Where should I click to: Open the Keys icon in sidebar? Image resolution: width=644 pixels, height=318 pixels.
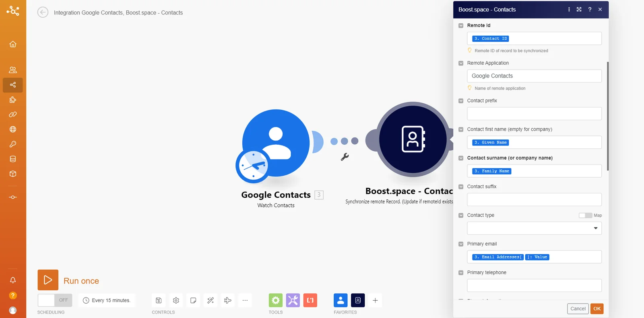[x=13, y=144]
